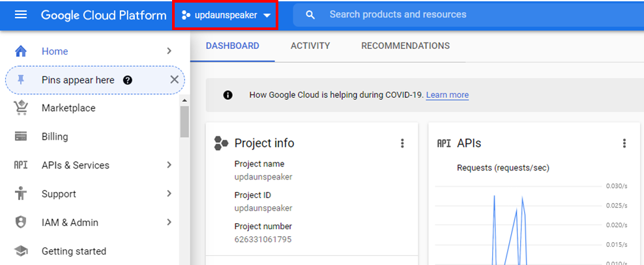Image resolution: width=644 pixels, height=265 pixels.
Task: Click the Support person icon
Action: pyautogui.click(x=20, y=193)
